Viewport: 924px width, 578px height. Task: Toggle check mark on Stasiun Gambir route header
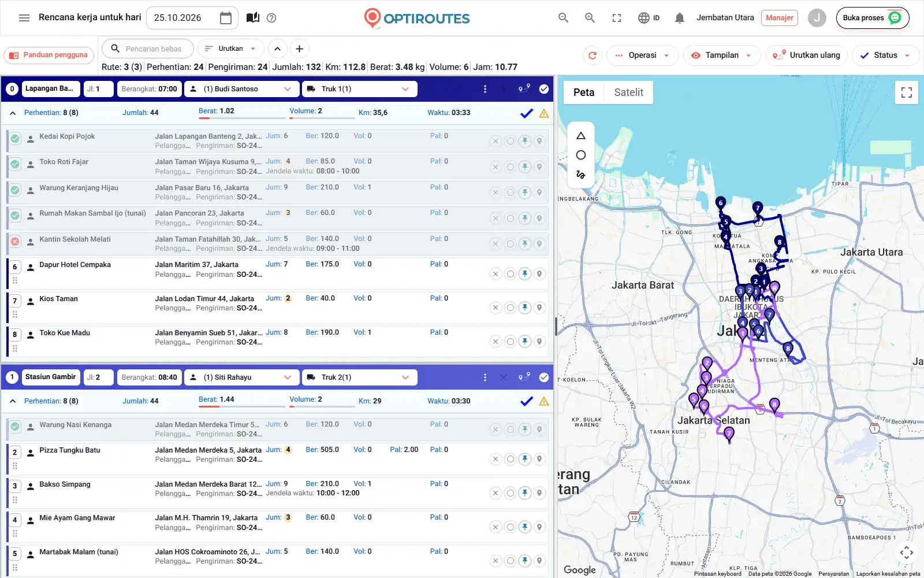pyautogui.click(x=544, y=377)
